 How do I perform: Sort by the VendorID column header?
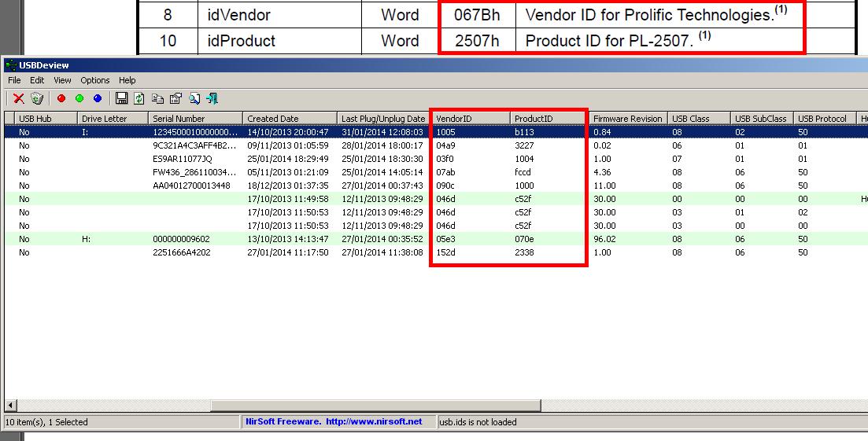click(x=471, y=118)
